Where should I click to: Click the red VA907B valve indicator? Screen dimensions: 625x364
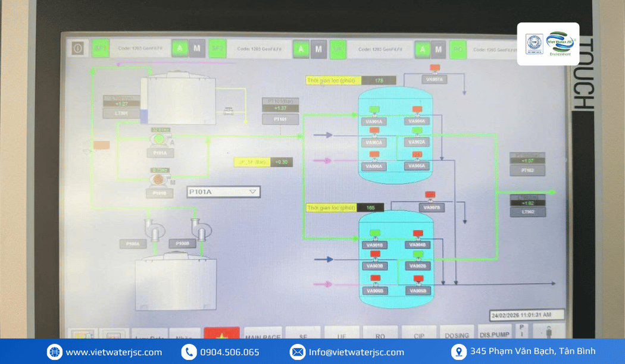430,194
